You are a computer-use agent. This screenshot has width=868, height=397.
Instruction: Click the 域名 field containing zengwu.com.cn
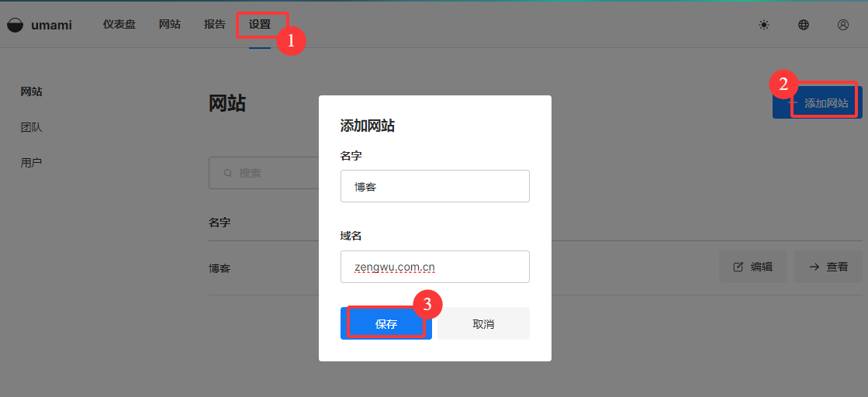(x=434, y=267)
